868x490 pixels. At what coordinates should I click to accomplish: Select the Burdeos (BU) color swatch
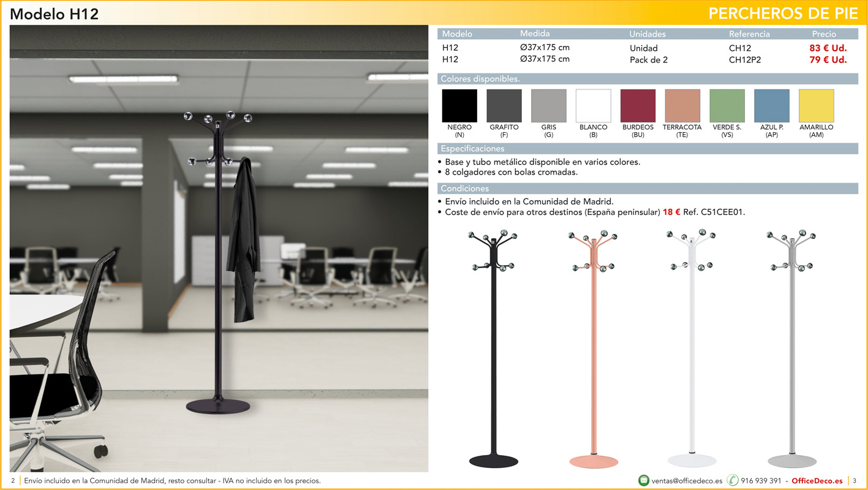coord(638,106)
